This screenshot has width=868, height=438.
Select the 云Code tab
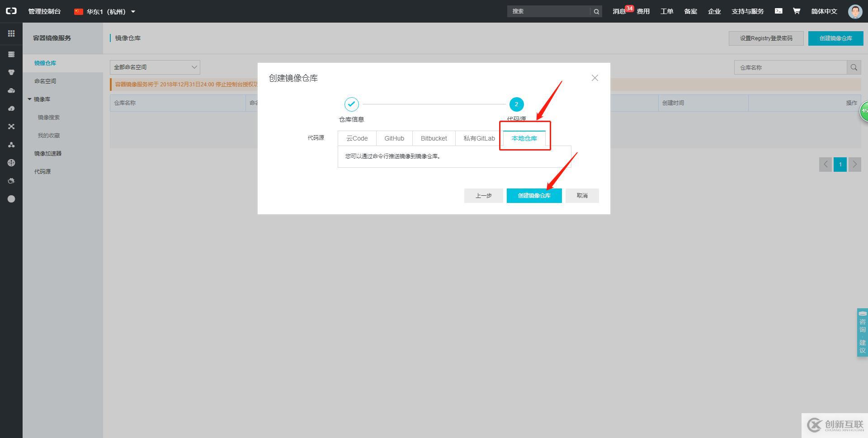click(357, 138)
